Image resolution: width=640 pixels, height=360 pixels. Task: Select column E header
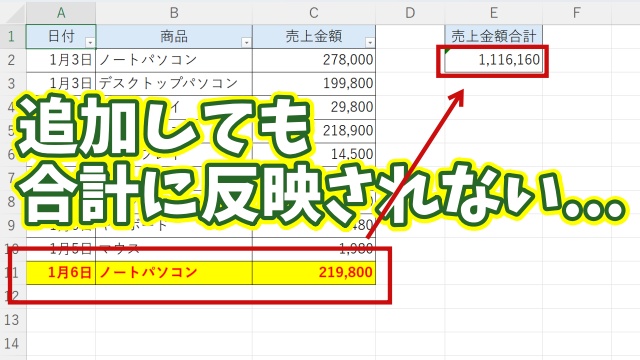pyautogui.click(x=494, y=13)
